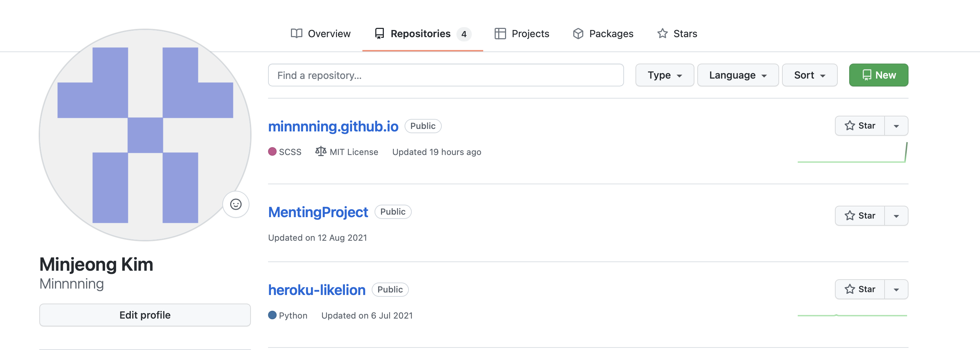Expand star list dropdown for minnnning.github.io
This screenshot has width=980, height=350.
tap(896, 126)
